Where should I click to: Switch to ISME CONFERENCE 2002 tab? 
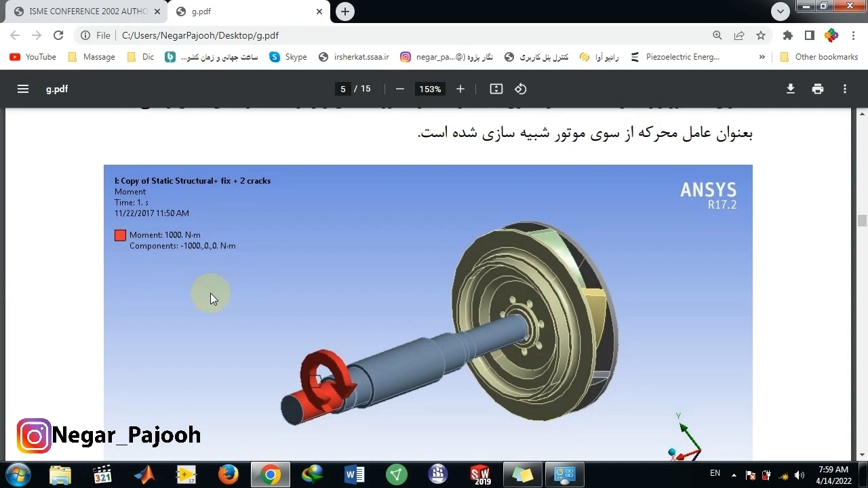(x=85, y=12)
